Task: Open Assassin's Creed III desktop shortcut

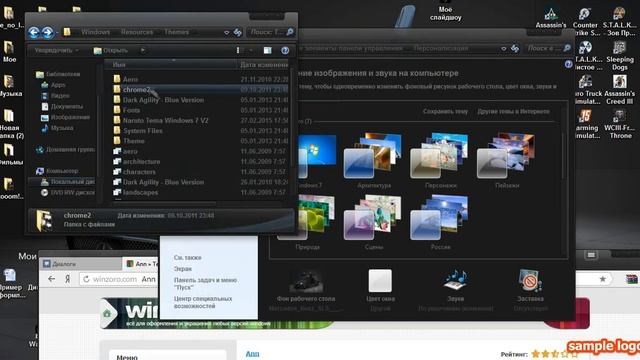Action: click(x=620, y=90)
